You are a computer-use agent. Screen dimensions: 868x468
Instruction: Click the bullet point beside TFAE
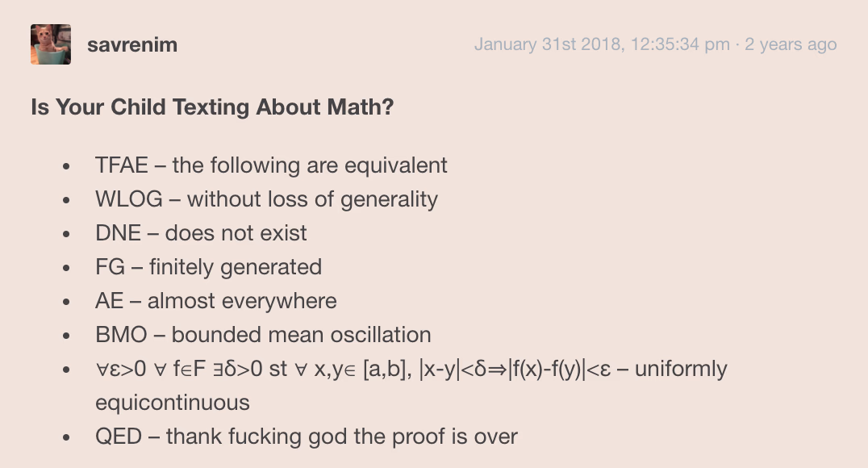pyautogui.click(x=66, y=165)
